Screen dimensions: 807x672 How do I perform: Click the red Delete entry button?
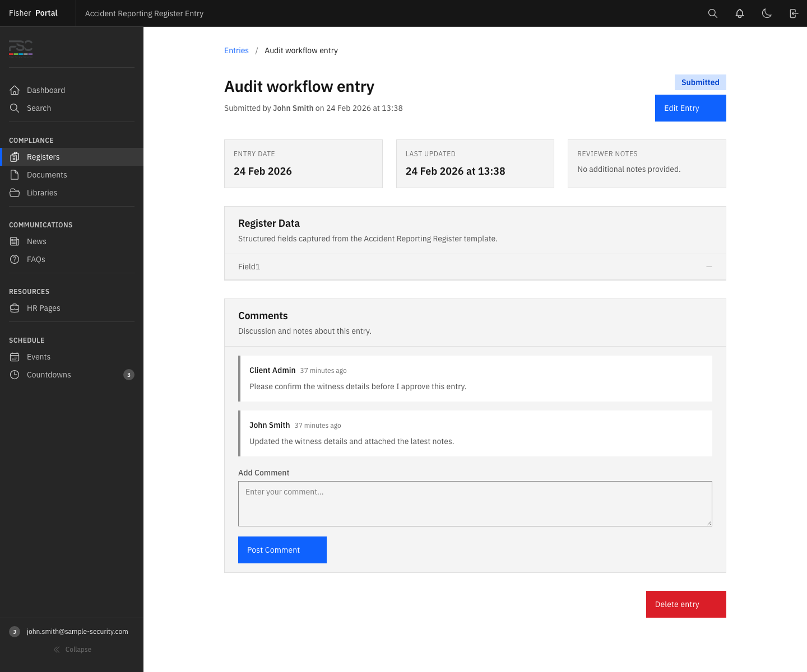click(x=685, y=604)
